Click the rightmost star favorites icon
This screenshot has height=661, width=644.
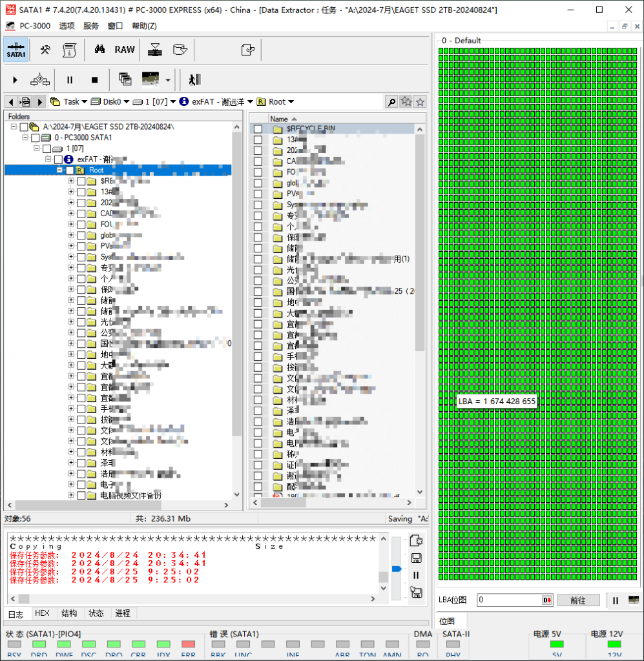[420, 101]
